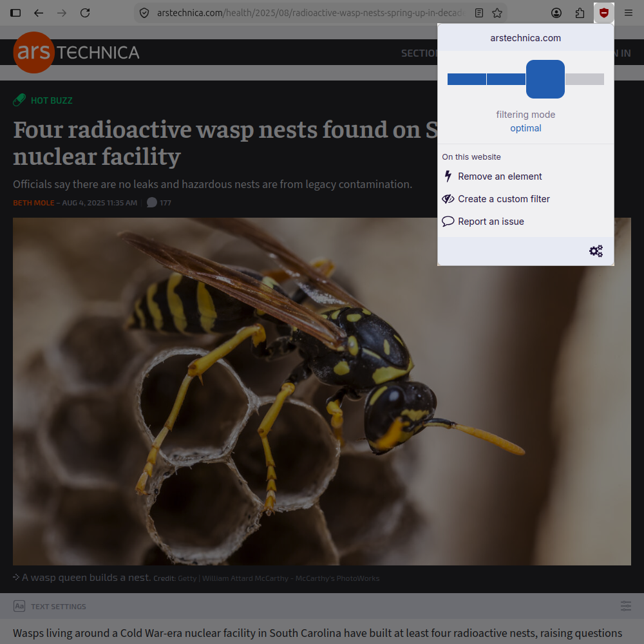
Task: Open uBlock settings gears icon
Action: coord(596,251)
